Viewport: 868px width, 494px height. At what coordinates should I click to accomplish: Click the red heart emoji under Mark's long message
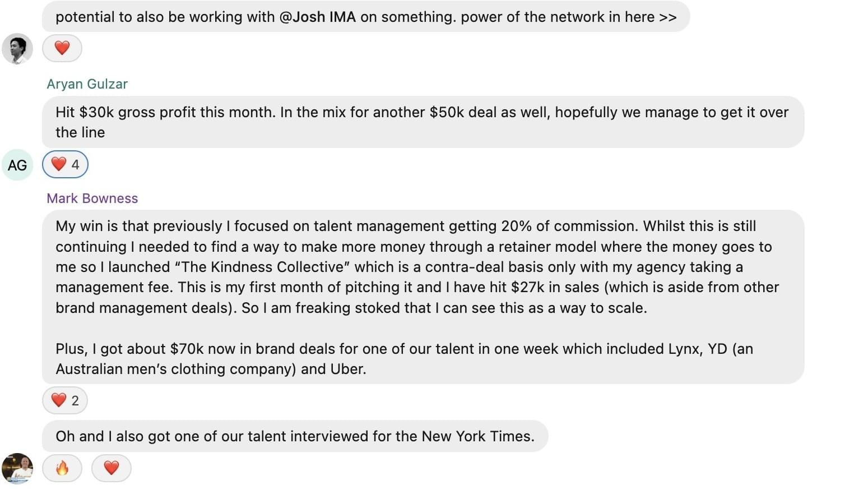pyautogui.click(x=58, y=400)
